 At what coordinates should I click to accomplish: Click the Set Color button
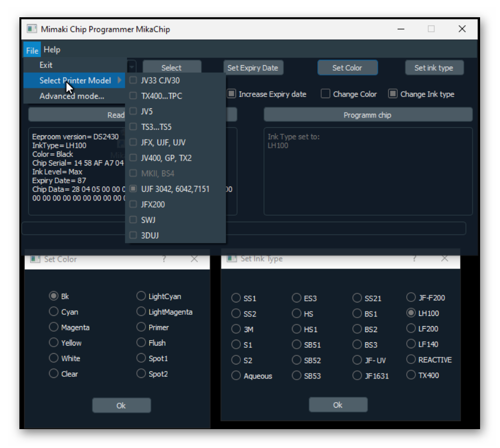point(348,67)
